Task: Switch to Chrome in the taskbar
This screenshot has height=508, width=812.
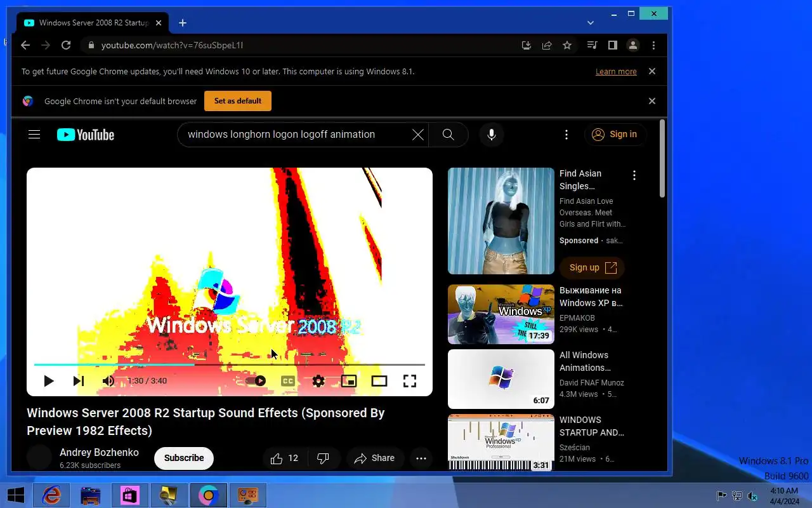Action: tap(208, 495)
